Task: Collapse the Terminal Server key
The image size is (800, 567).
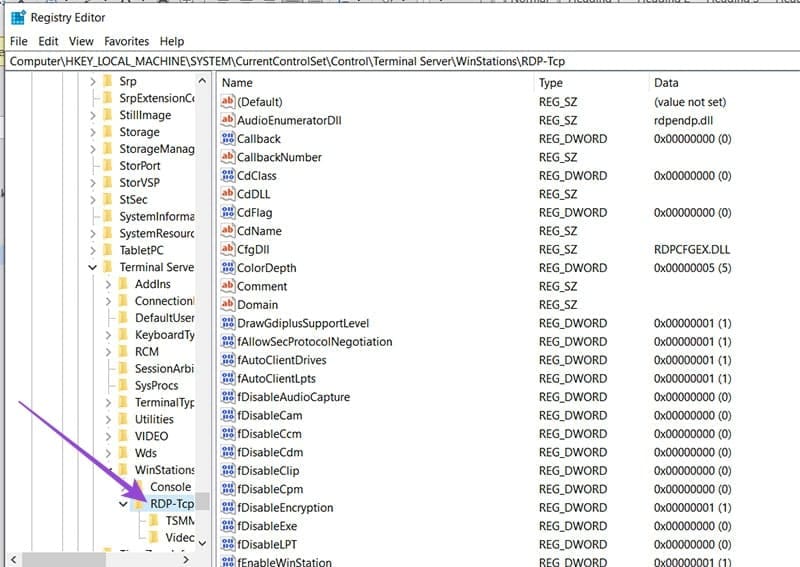Action: [92, 267]
